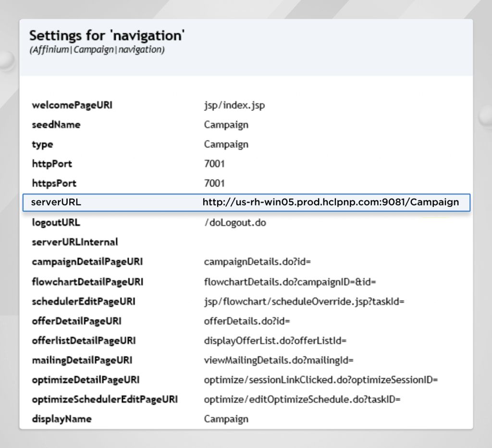Select the optimize/editOptimizeSchedule.do?taskID= value

[x=302, y=400]
